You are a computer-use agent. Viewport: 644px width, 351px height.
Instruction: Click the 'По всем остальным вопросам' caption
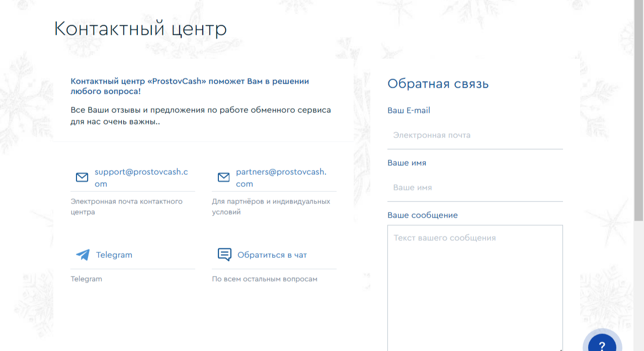(x=265, y=279)
